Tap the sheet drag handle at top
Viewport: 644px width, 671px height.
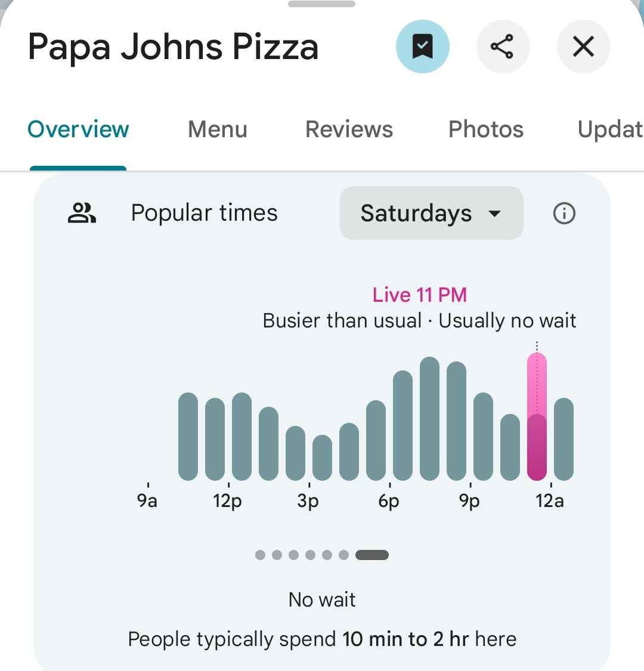322,4
